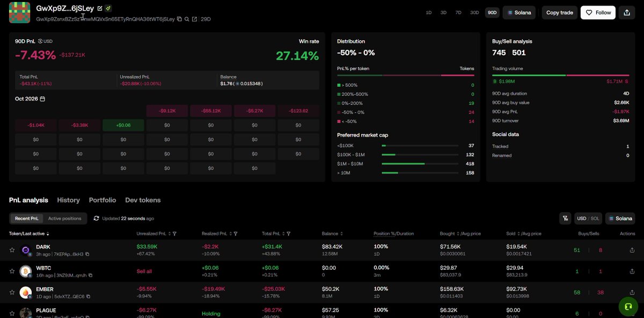The image size is (644, 318).
Task: Click the Copy trade button
Action: click(560, 13)
